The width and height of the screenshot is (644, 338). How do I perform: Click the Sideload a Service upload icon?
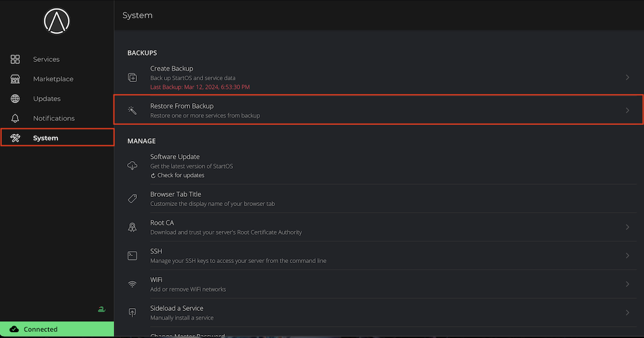[x=133, y=312]
